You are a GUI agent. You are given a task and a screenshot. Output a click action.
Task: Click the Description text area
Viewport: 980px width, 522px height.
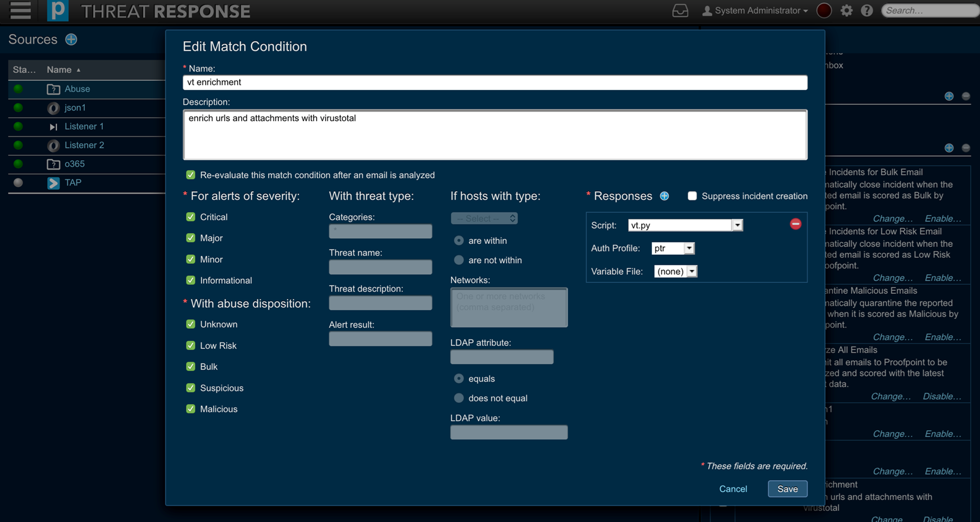click(x=495, y=135)
